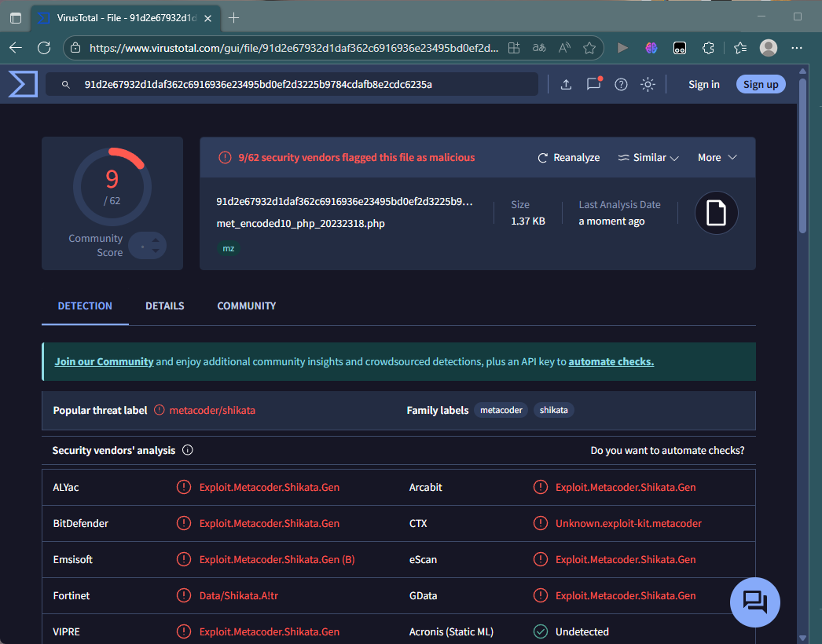Close the VirusTotal tab
The height and width of the screenshot is (644, 822).
(x=207, y=18)
